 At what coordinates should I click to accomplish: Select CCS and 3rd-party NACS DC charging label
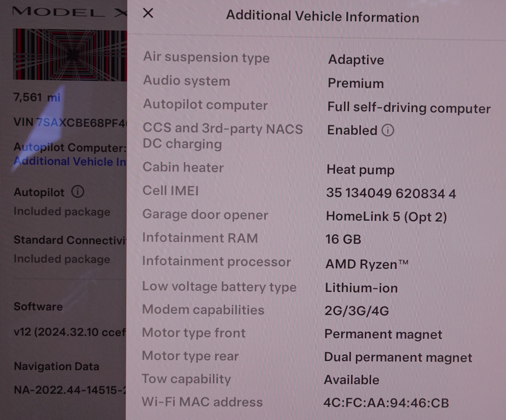pyautogui.click(x=223, y=136)
